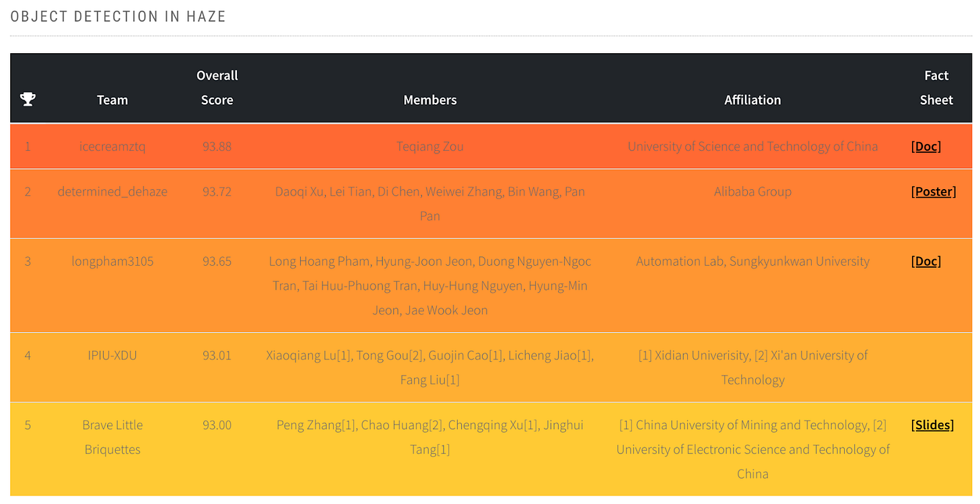Open the [Doc] fact sheet for icecreamztq
Image resolution: width=980 pixels, height=504 pixels.
(x=926, y=146)
